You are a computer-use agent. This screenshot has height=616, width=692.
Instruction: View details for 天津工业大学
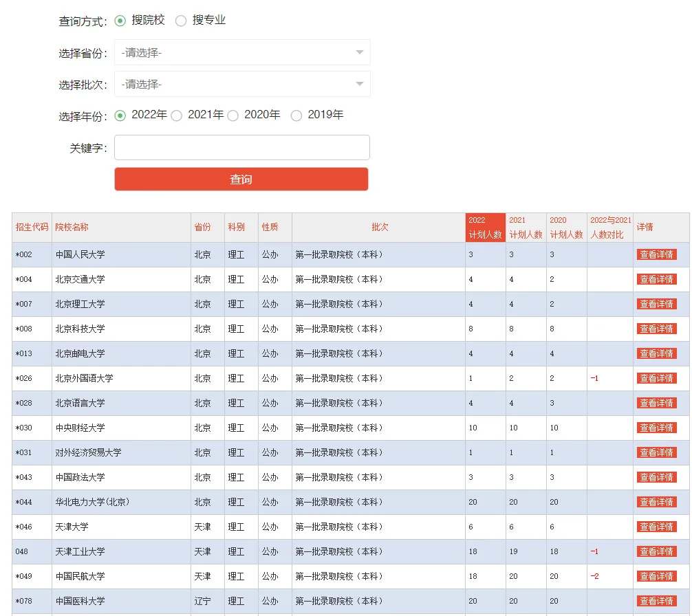pyautogui.click(x=657, y=551)
